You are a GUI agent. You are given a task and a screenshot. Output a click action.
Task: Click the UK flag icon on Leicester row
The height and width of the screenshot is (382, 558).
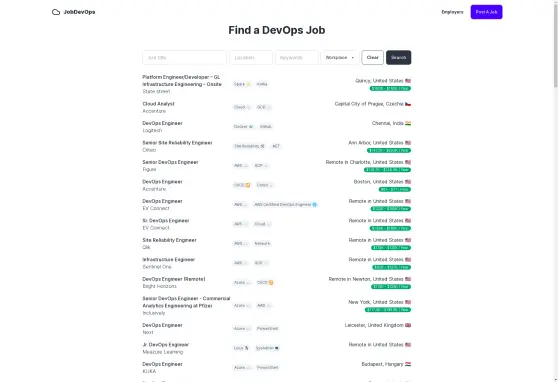click(408, 325)
